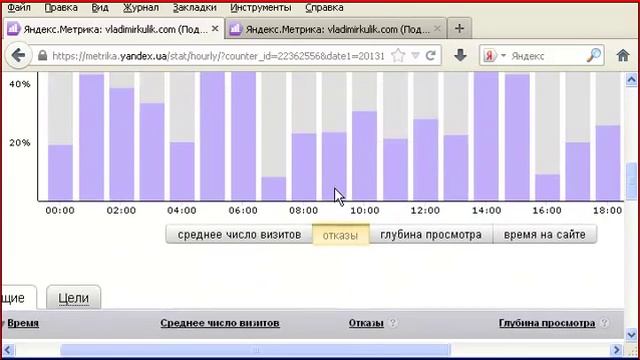Click the 12:00 axis label
This screenshot has height=360, width=640.
click(x=425, y=211)
